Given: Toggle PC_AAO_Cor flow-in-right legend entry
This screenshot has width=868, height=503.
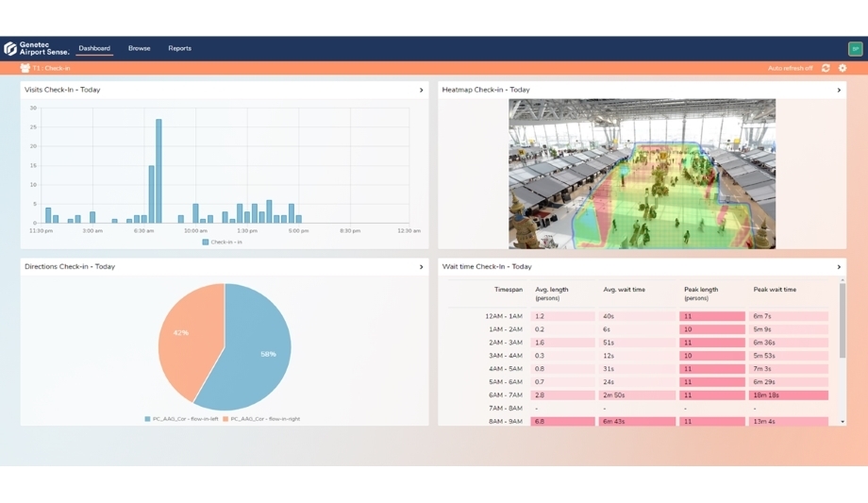Looking at the screenshot, I should [261, 419].
